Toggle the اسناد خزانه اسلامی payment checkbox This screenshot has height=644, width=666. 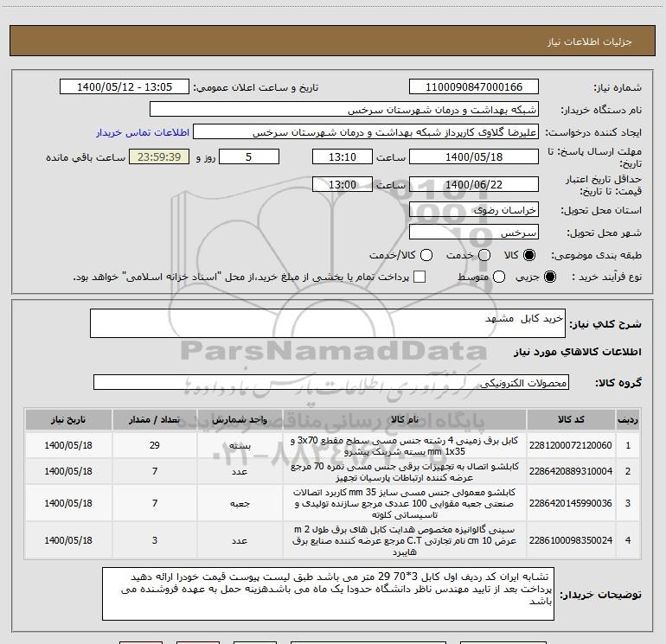pyautogui.click(x=419, y=277)
